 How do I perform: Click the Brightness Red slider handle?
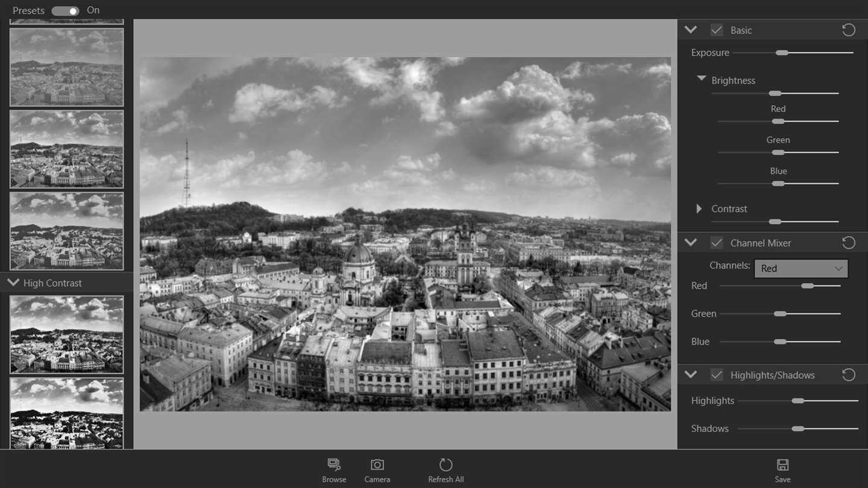pos(778,122)
